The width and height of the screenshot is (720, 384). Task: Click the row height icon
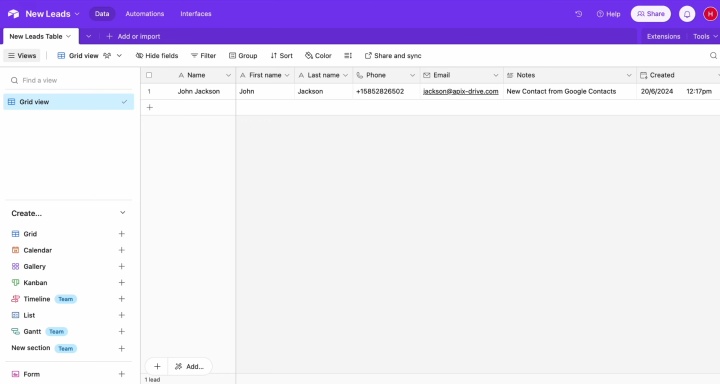pyautogui.click(x=348, y=56)
